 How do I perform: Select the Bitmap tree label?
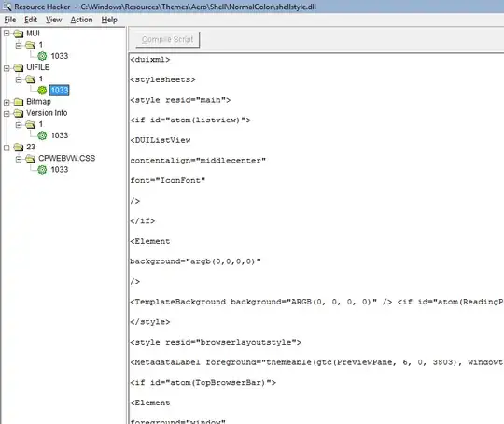pos(38,102)
